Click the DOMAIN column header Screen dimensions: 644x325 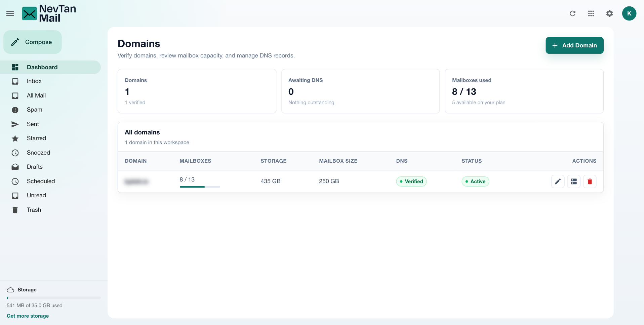point(136,161)
